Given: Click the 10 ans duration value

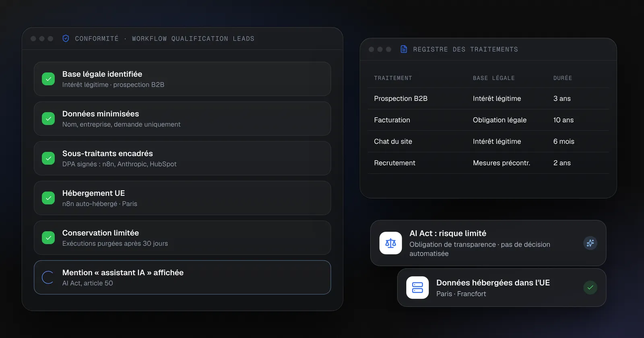Looking at the screenshot, I should click(563, 120).
